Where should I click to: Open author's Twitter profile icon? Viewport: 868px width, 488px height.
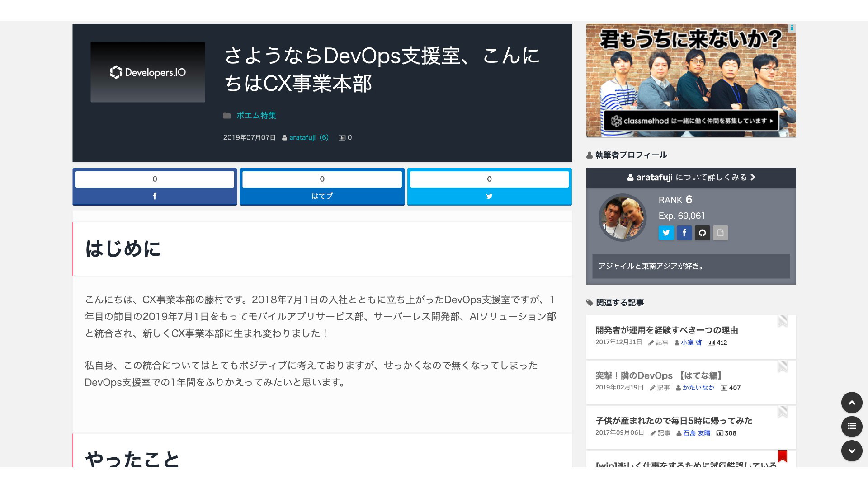666,233
